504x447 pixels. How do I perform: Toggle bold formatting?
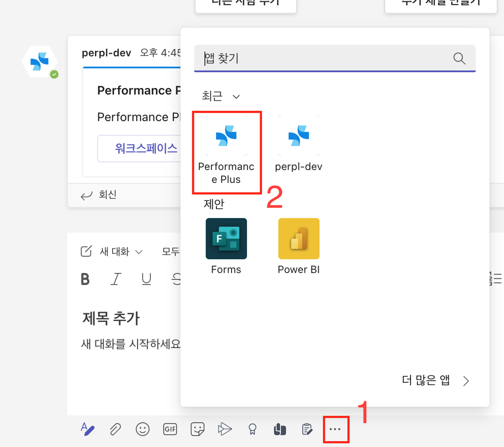click(x=85, y=279)
